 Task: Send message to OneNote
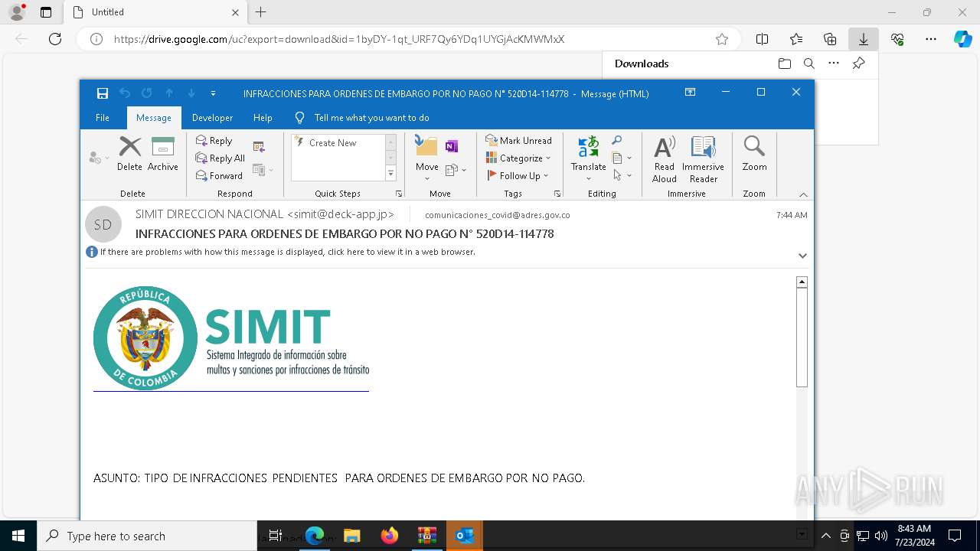pyautogui.click(x=452, y=146)
